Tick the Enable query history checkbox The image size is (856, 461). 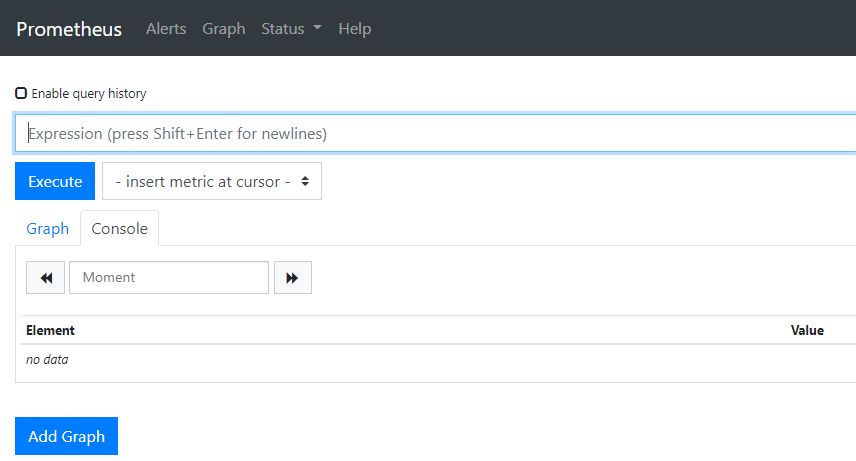click(21, 93)
